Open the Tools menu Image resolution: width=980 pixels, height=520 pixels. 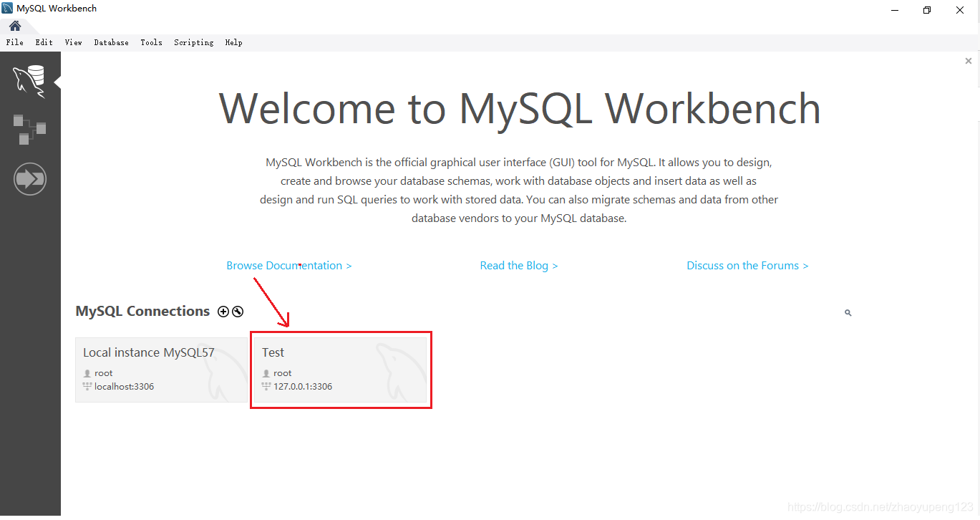[x=151, y=42]
